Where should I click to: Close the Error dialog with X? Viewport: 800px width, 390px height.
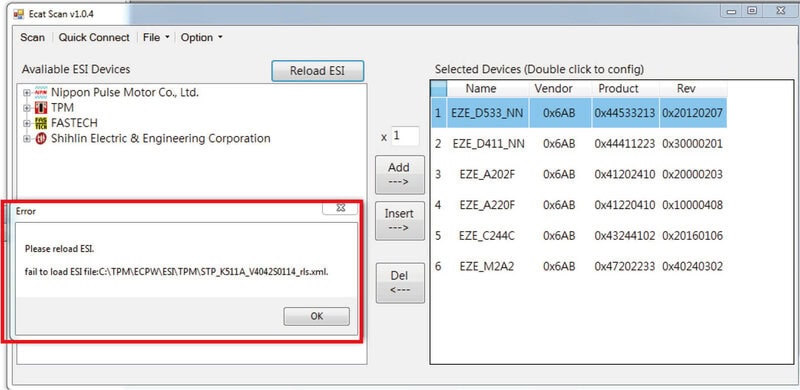[340, 208]
